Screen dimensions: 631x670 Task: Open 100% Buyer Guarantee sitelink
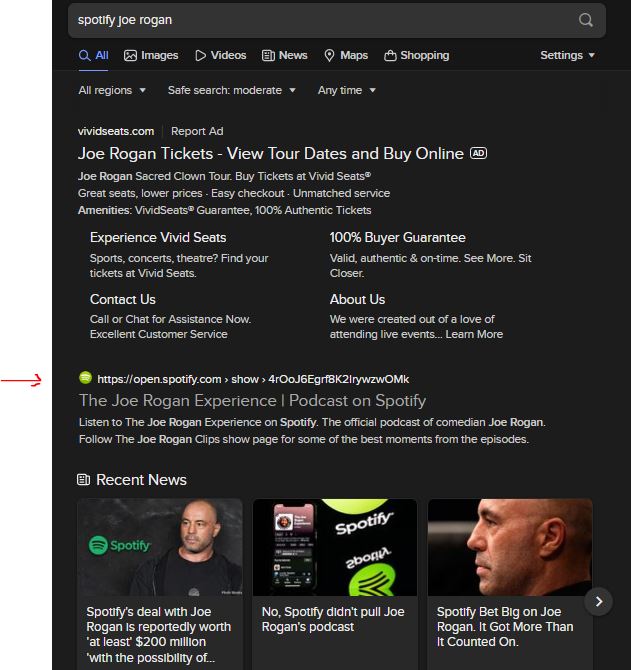point(397,237)
